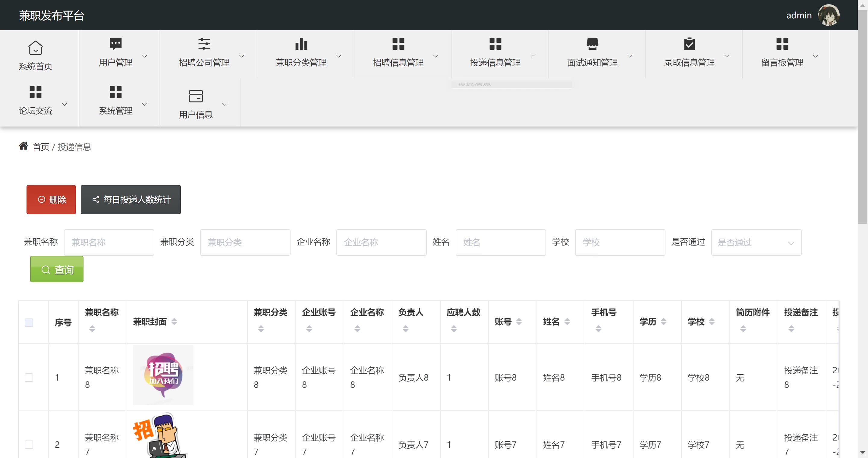Focus the 姓名 search field
This screenshot has height=458, width=868.
click(500, 243)
